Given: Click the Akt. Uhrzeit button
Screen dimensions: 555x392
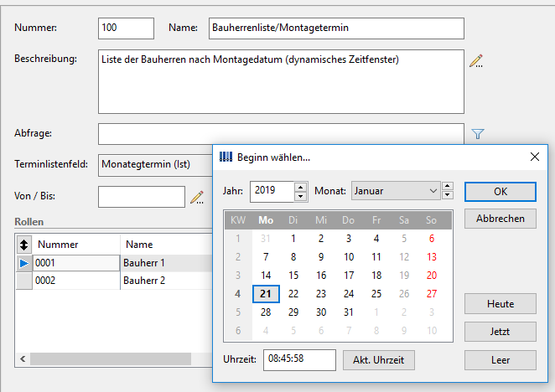Looking at the screenshot, I should [x=378, y=360].
